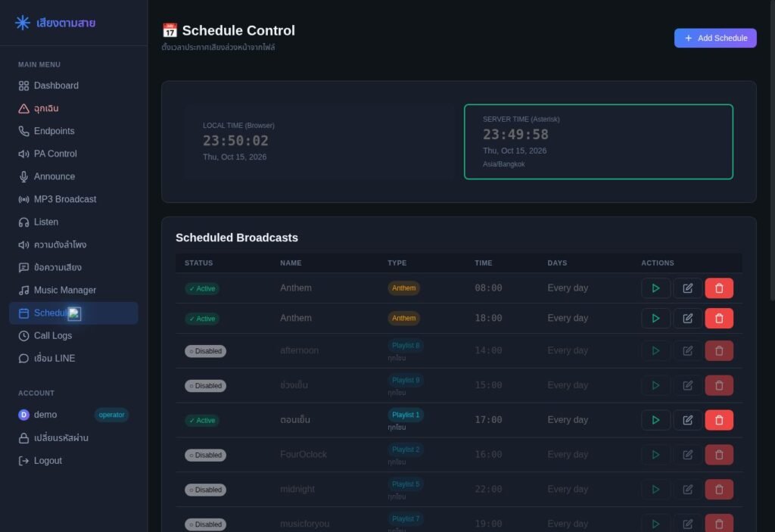Go to the Endpoints page
Viewport: 775px width, 532px height.
click(x=73, y=131)
